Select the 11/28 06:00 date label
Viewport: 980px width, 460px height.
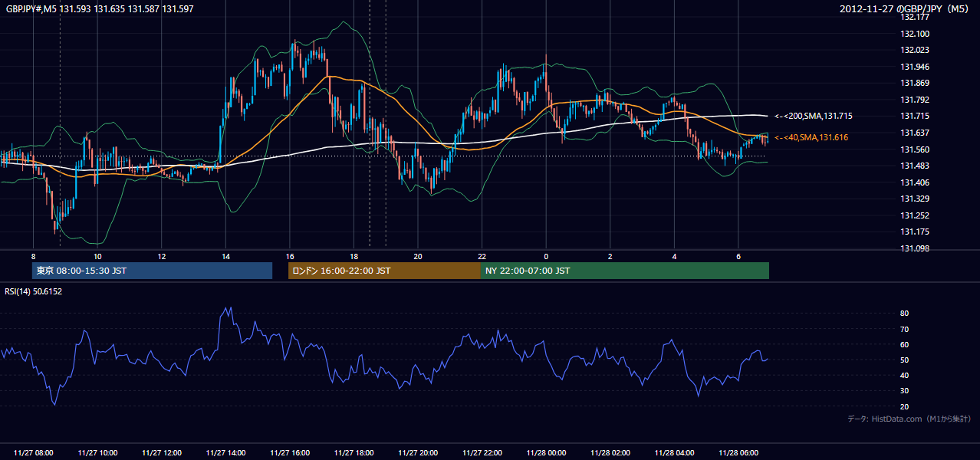pyautogui.click(x=738, y=453)
